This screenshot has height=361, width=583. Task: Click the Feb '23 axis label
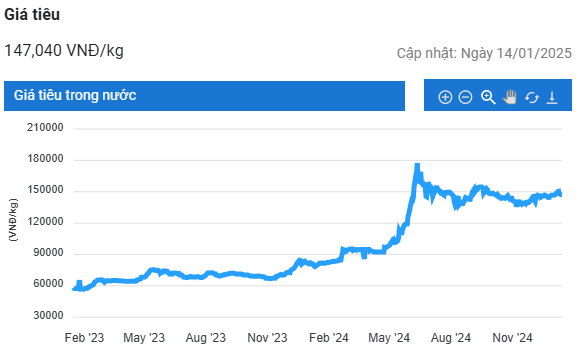[84, 338]
